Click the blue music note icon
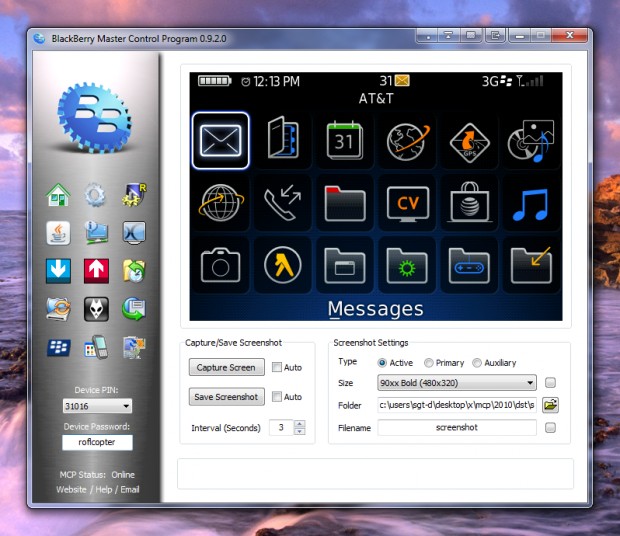 [531, 204]
